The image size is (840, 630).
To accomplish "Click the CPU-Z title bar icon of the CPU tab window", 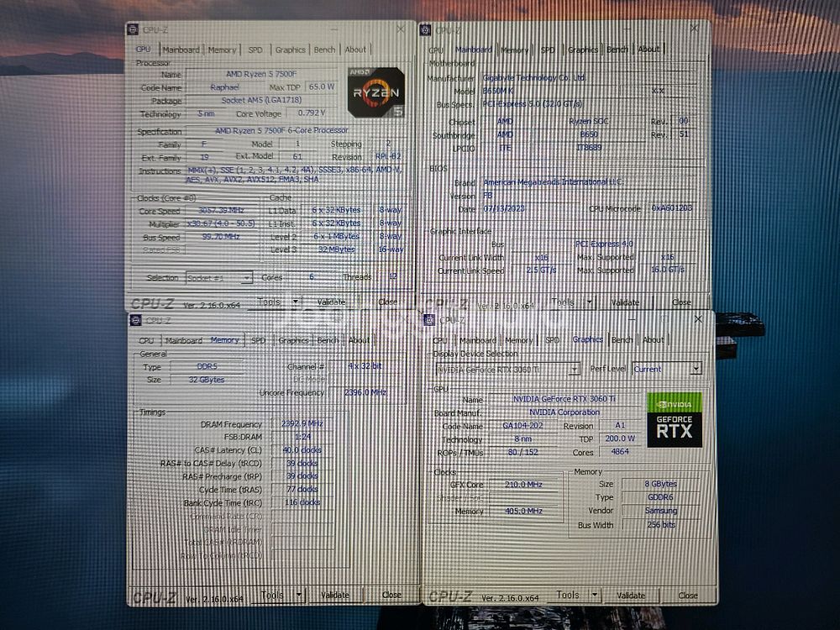I will click(134, 29).
